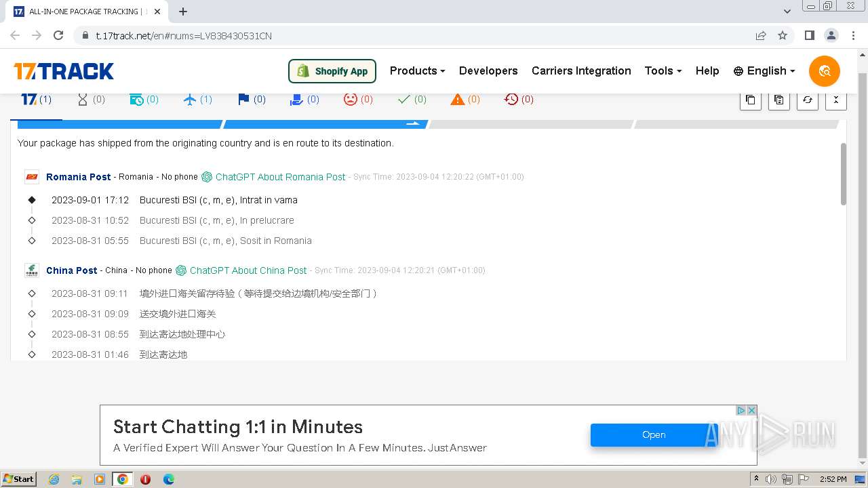This screenshot has width=868, height=488.
Task: Click the browser address bar
Action: click(414, 36)
